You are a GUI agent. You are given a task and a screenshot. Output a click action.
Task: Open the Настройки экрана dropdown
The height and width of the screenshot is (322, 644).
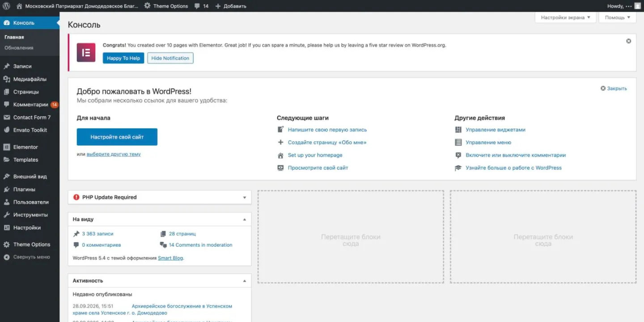point(565,17)
